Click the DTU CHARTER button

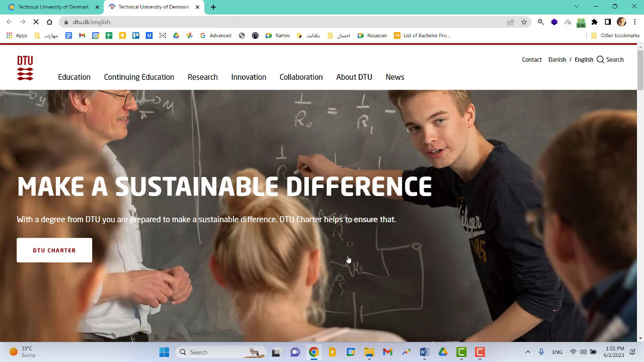[x=54, y=250]
